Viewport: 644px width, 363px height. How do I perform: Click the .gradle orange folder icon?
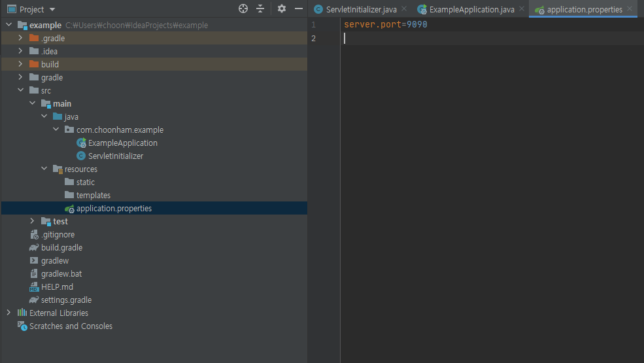point(34,38)
